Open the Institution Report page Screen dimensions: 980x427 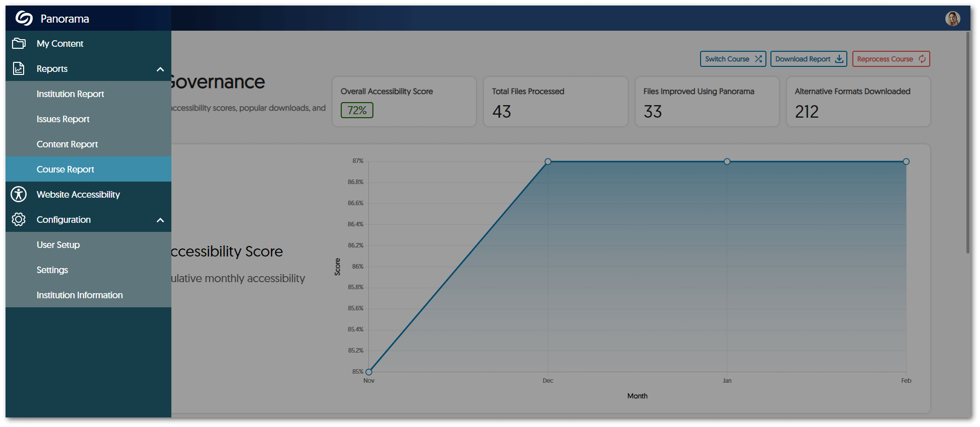click(70, 94)
